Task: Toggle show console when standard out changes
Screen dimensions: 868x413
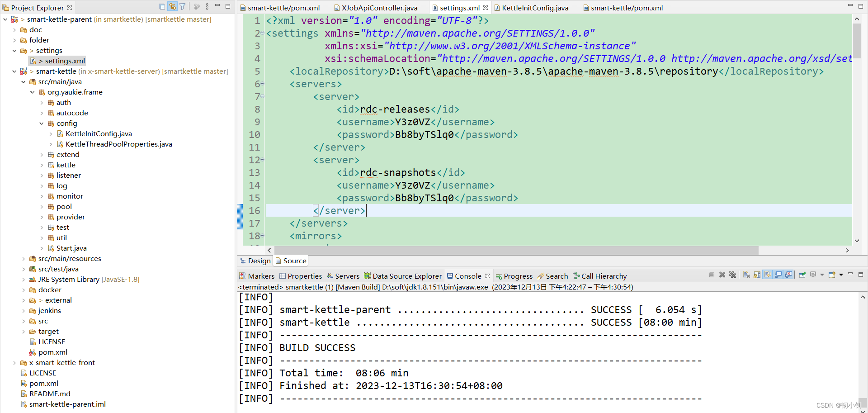Action: click(x=778, y=275)
